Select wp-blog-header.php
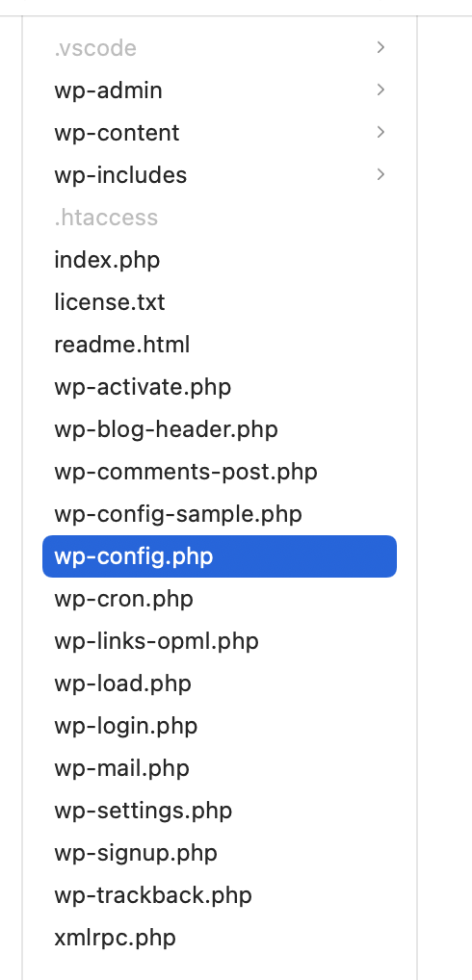Viewport: 472px width, 980px height. [220, 429]
